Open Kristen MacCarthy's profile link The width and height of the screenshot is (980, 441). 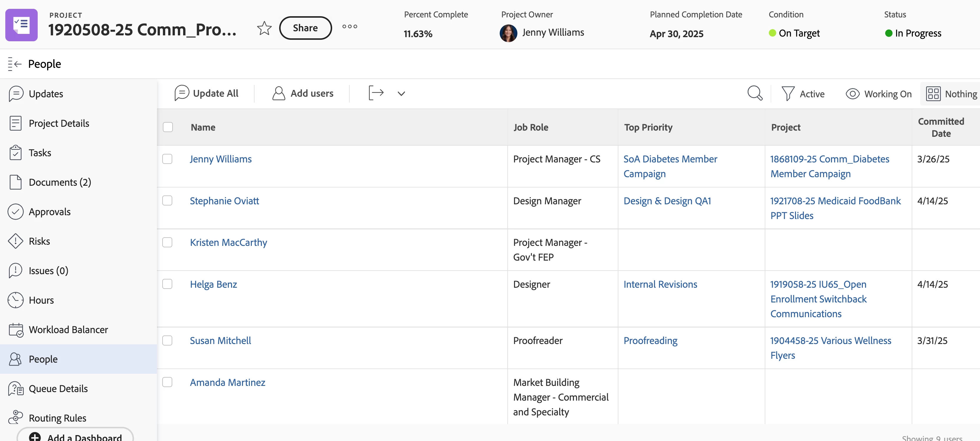[228, 242]
